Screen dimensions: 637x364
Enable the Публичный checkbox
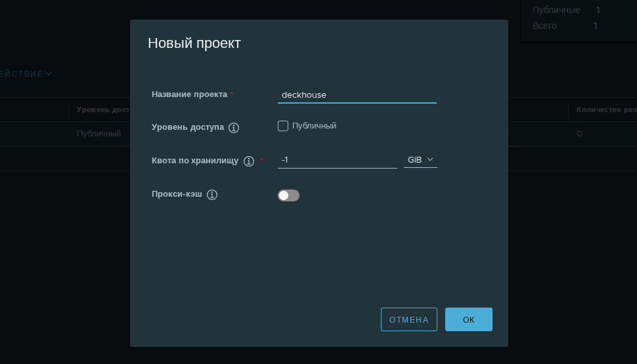point(283,126)
